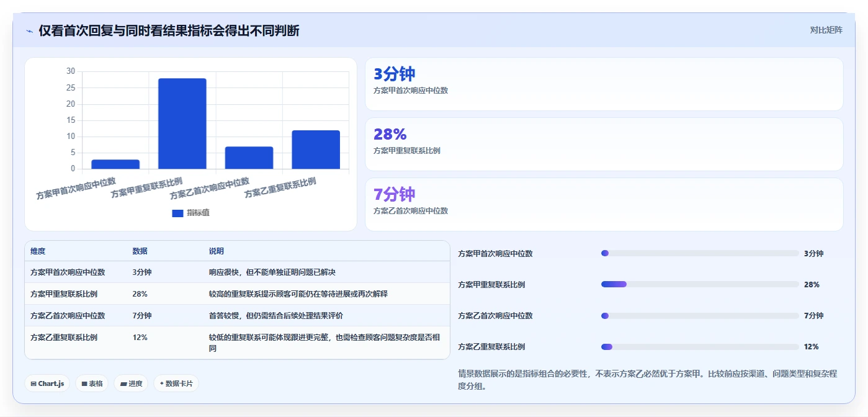Click the 说明 column header
The height and width of the screenshot is (417, 868).
click(x=217, y=251)
